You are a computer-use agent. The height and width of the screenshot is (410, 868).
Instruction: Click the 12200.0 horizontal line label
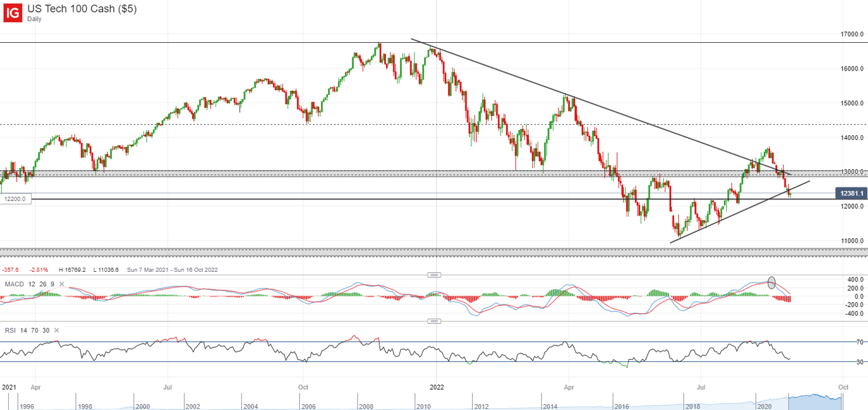(16, 198)
